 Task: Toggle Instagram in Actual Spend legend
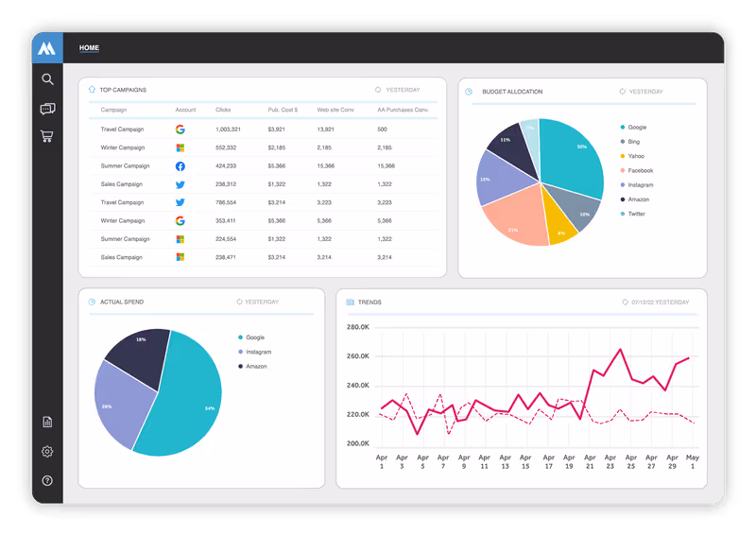257,352
